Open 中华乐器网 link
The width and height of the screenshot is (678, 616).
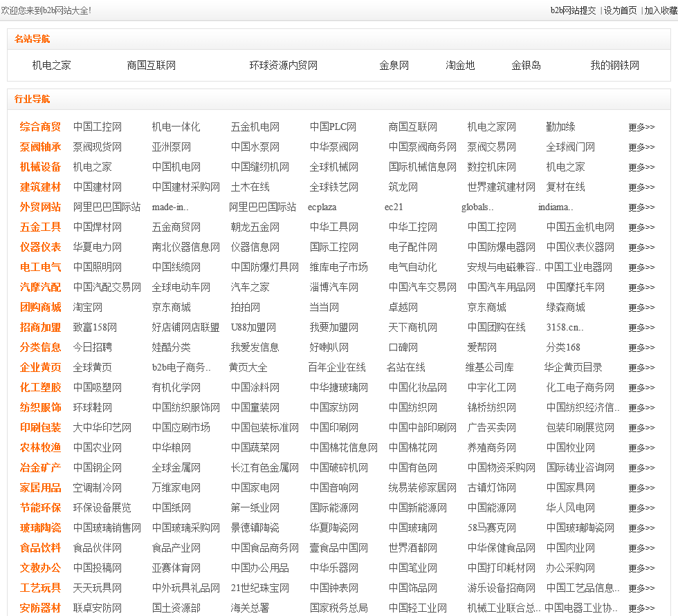coord(333,568)
